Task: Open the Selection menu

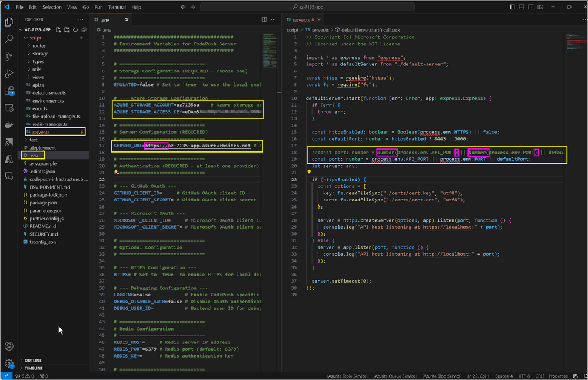Action: (x=52, y=7)
